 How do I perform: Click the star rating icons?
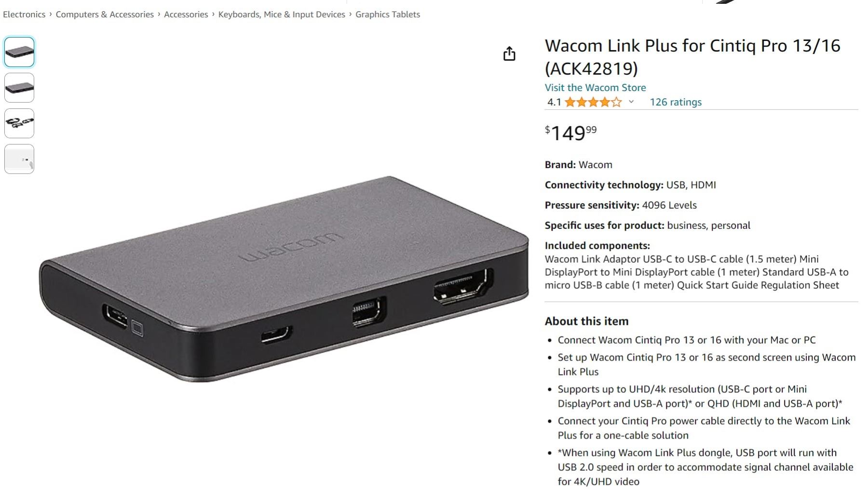(593, 102)
